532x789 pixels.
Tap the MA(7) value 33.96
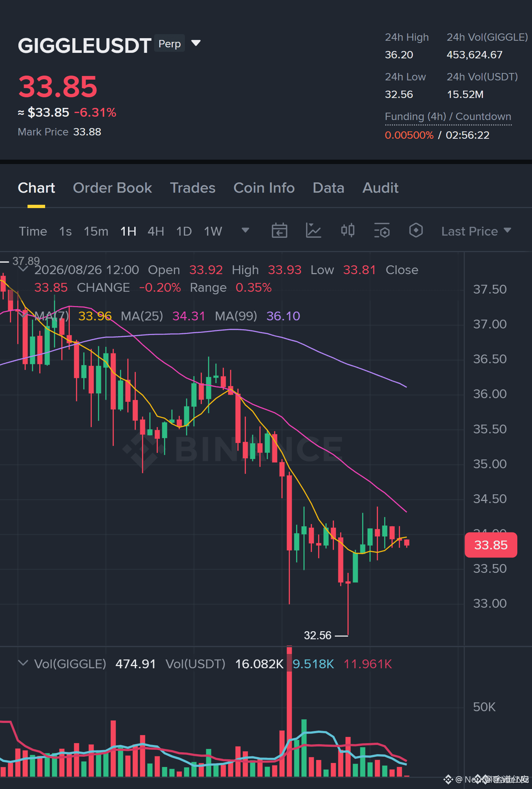point(95,316)
